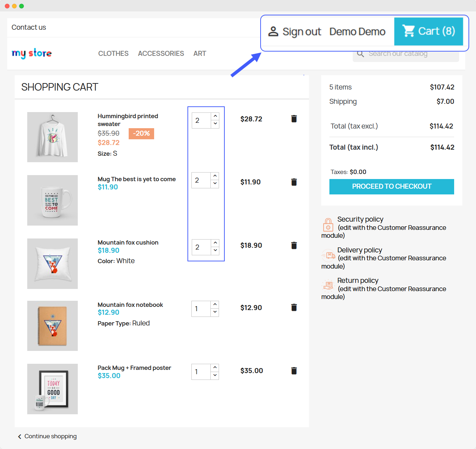
Task: Click the Mountain fox cushion quantity field
Action: click(201, 247)
